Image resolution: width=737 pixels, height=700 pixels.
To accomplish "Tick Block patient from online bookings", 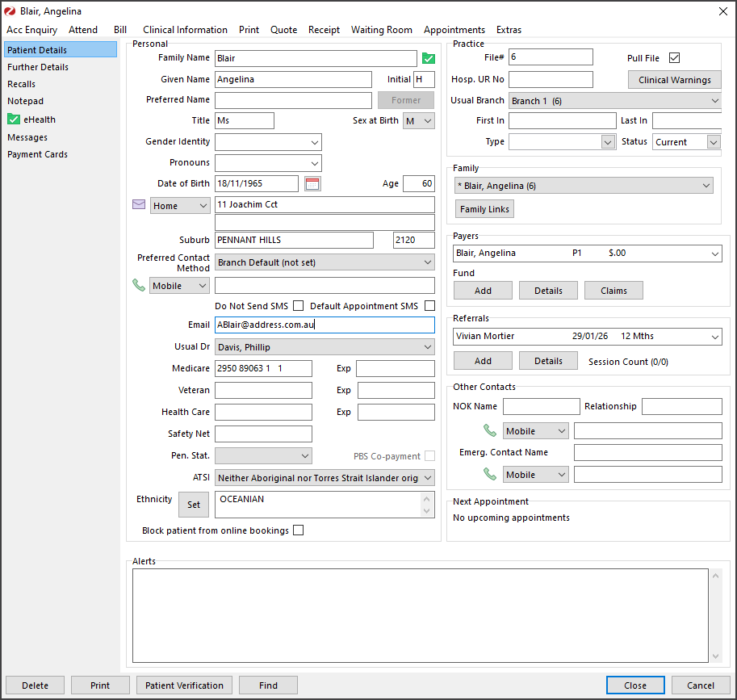I will pyautogui.click(x=299, y=530).
